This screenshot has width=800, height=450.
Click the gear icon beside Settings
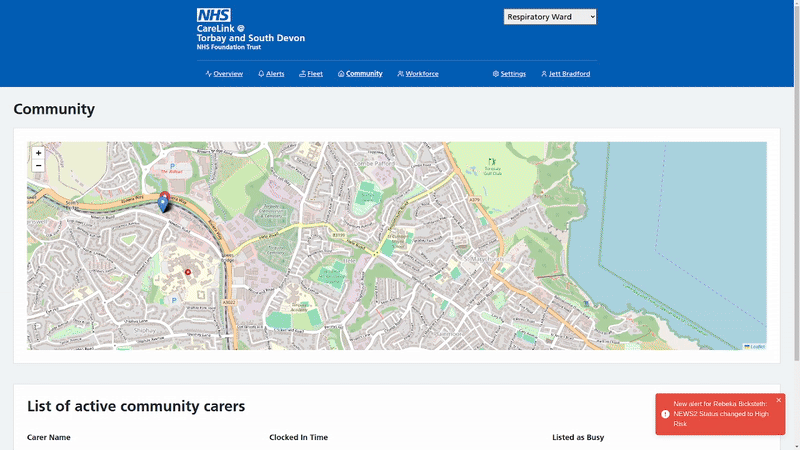(495, 74)
